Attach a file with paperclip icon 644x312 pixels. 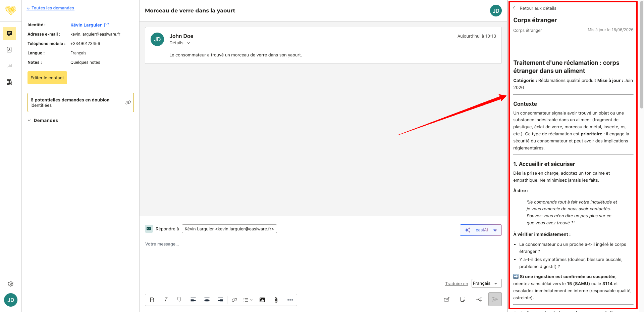pyautogui.click(x=276, y=300)
